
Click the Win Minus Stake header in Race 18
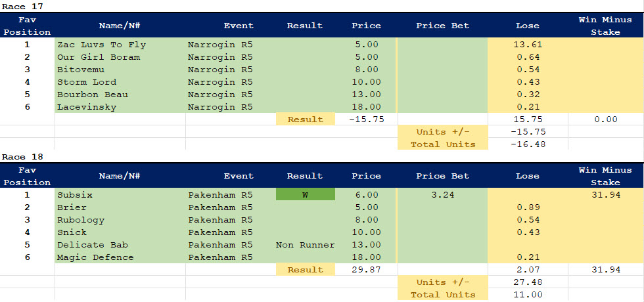605,176
